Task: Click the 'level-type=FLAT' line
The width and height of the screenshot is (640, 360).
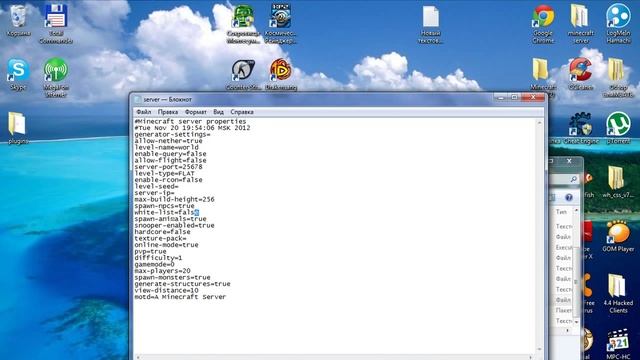Action: pyautogui.click(x=164, y=173)
